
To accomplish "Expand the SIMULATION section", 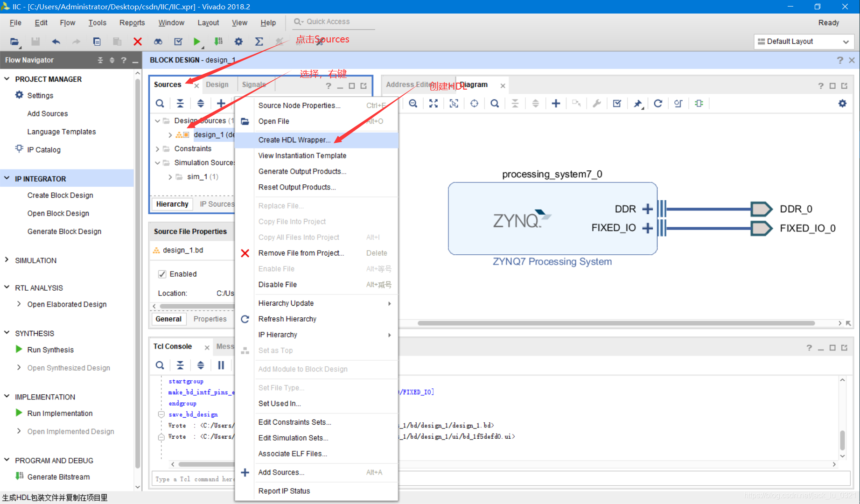I will coord(7,260).
